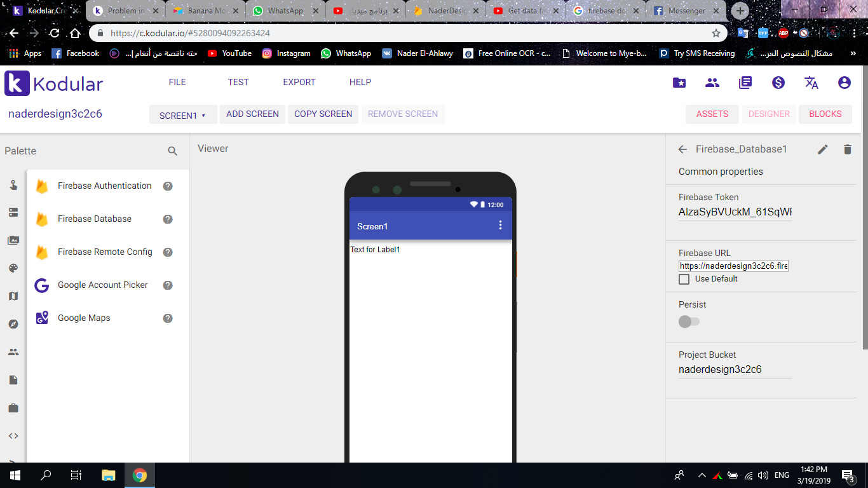Show help for Firebase Database
This screenshot has height=488, width=868.
tap(168, 219)
